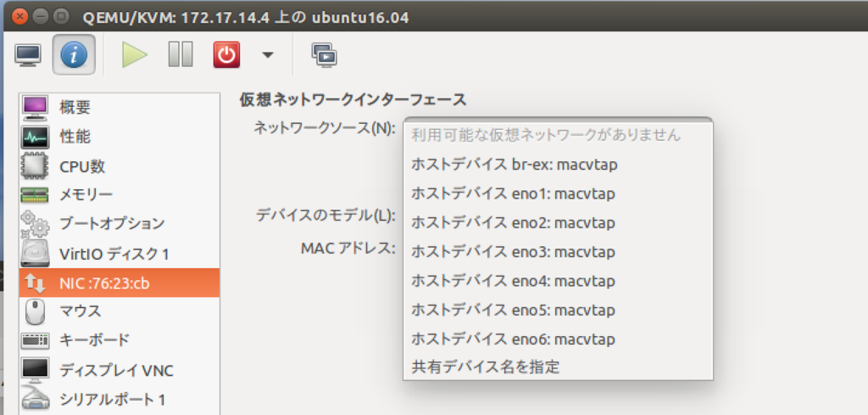Open ディスプレイ VNC entry
This screenshot has width=868, height=415.
[119, 369]
